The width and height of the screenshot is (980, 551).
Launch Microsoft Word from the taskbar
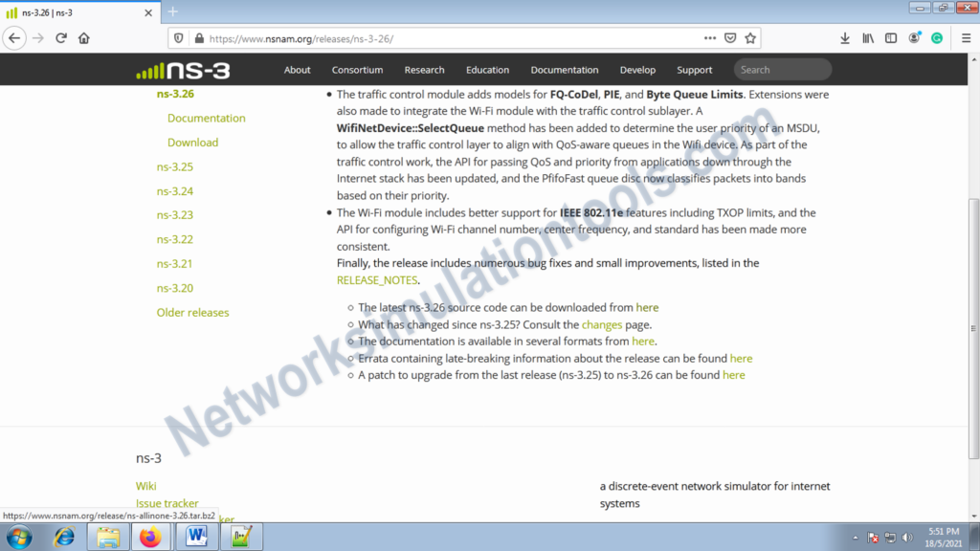tap(196, 537)
